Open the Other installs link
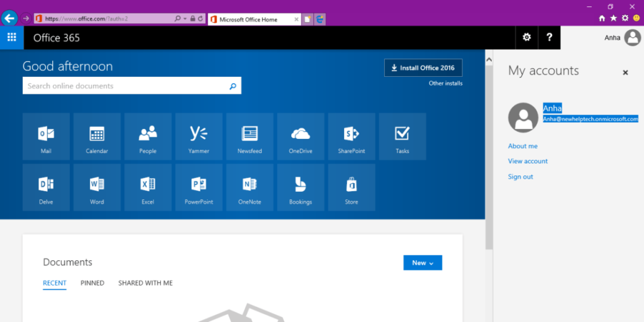This screenshot has height=322, width=644. click(446, 84)
